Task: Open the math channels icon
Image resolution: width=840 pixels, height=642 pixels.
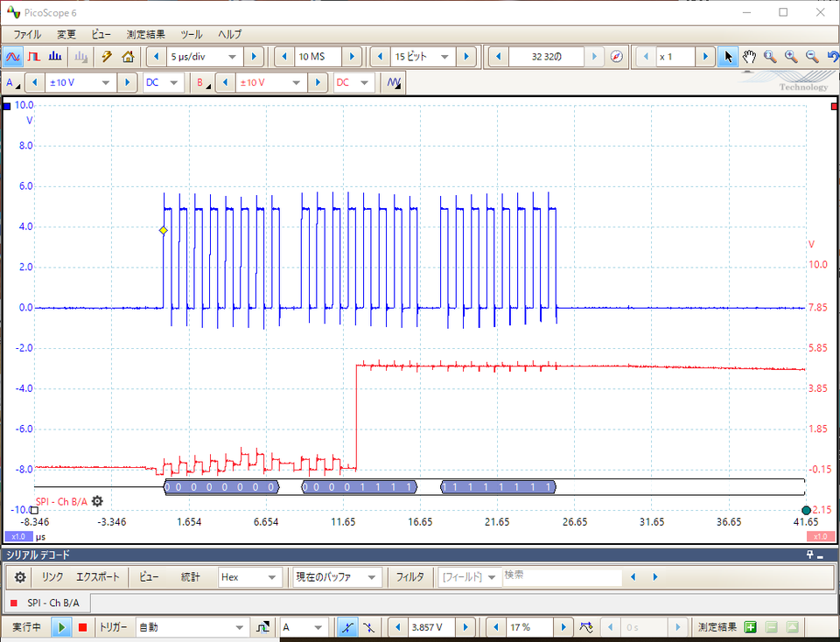Action: coord(395,82)
